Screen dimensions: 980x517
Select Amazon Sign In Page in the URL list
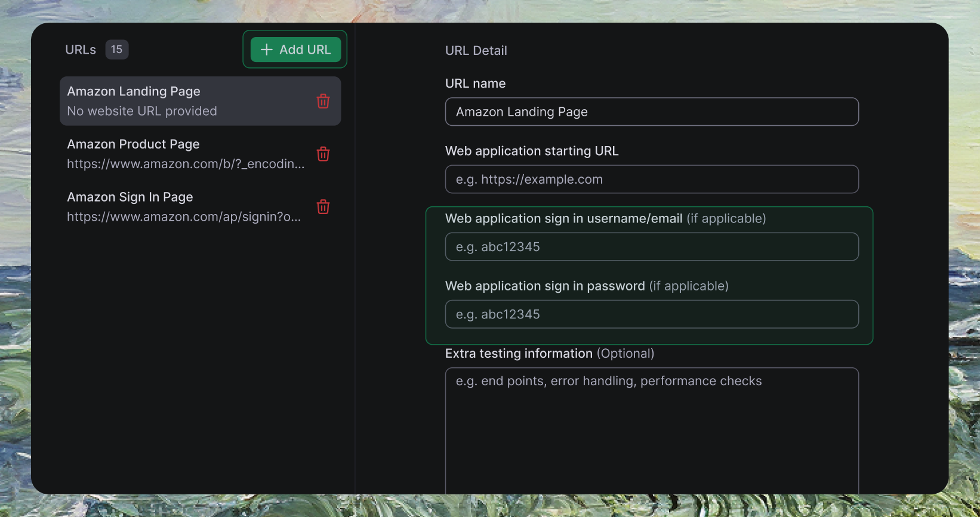[x=201, y=206]
